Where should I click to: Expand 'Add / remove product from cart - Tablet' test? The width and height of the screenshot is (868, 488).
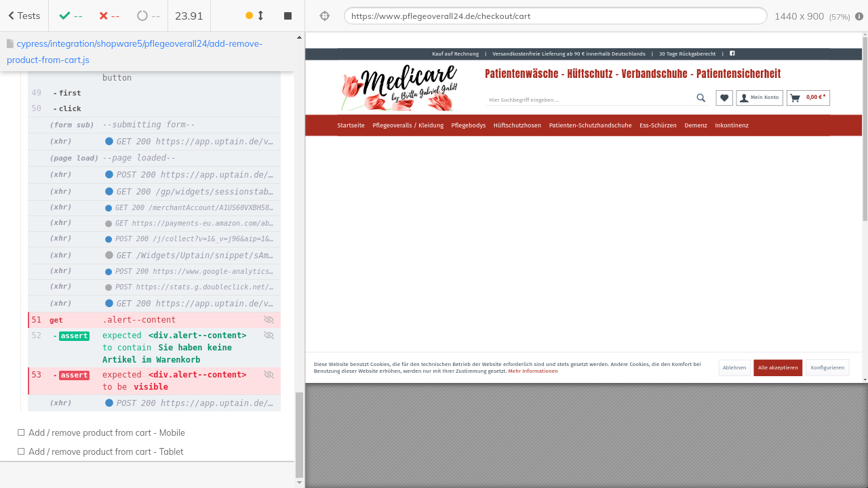[x=106, y=451]
